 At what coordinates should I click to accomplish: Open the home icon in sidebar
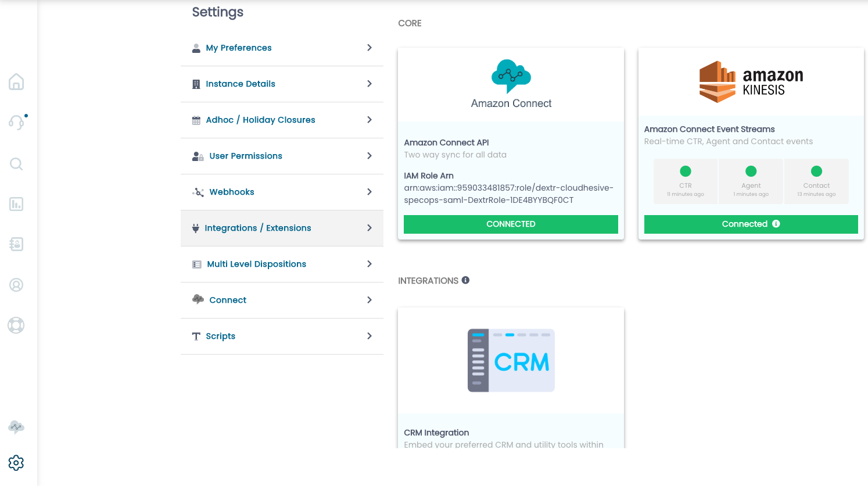[x=16, y=82]
